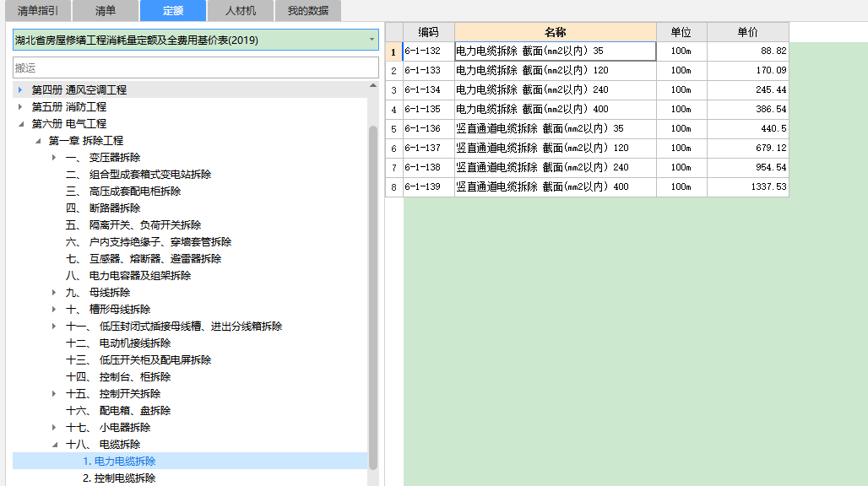The height and width of the screenshot is (486, 868).
Task: Select 五、隔离开关、负荷开关拆除
Action: tap(133, 225)
